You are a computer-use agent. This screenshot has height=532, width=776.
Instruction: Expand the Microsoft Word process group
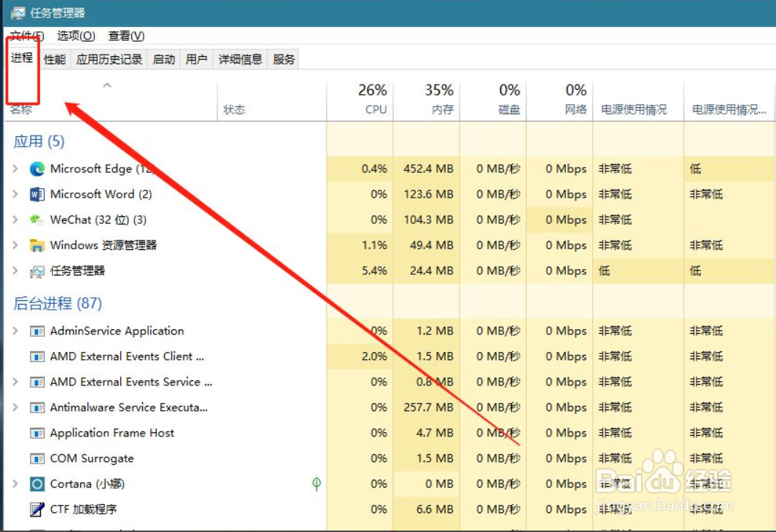tap(15, 195)
